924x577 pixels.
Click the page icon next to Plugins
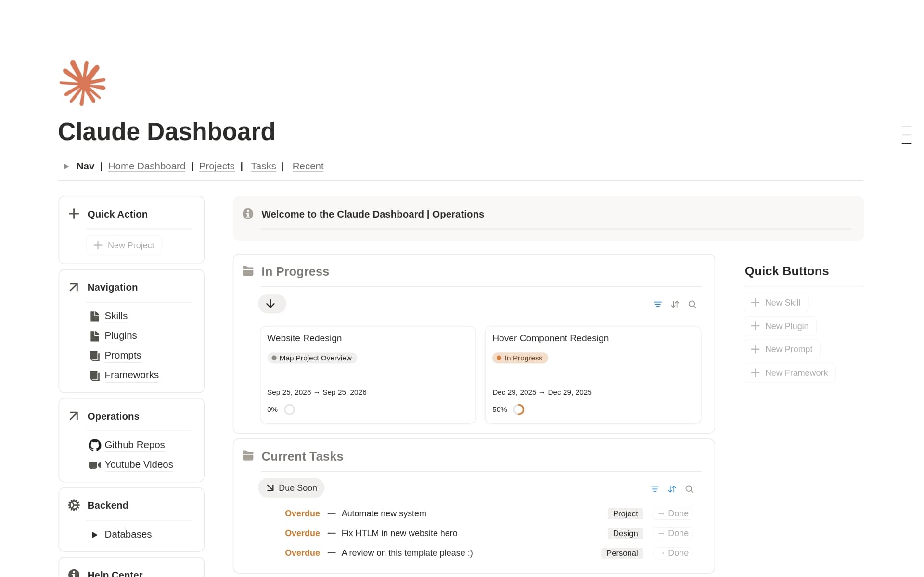point(95,336)
